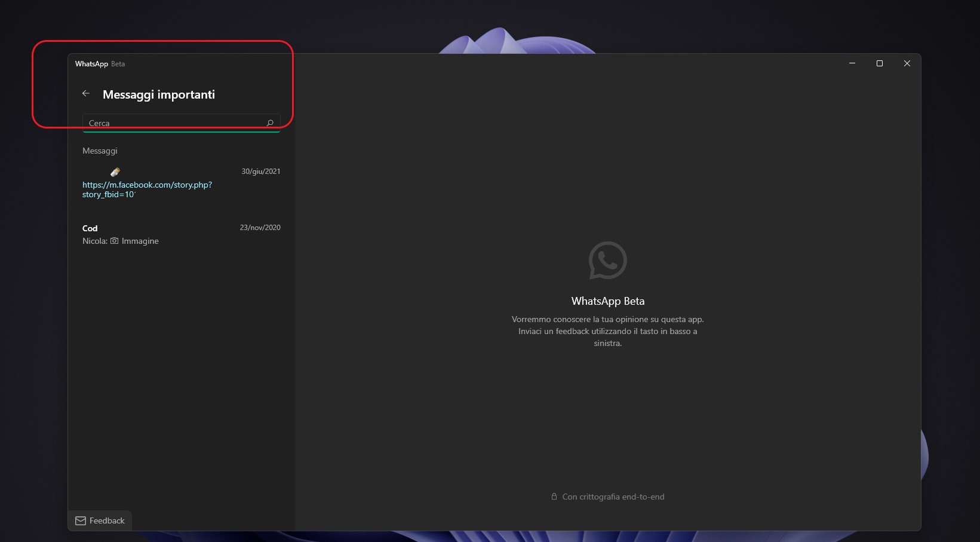The height and width of the screenshot is (542, 980).
Task: Click the Con crittografia end-to-end label
Action: [613, 497]
